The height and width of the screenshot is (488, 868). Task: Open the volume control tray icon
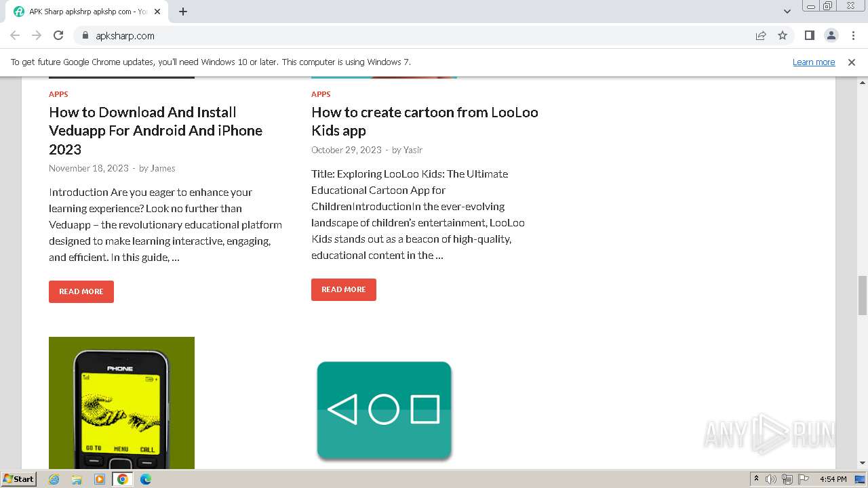pyautogui.click(x=771, y=479)
